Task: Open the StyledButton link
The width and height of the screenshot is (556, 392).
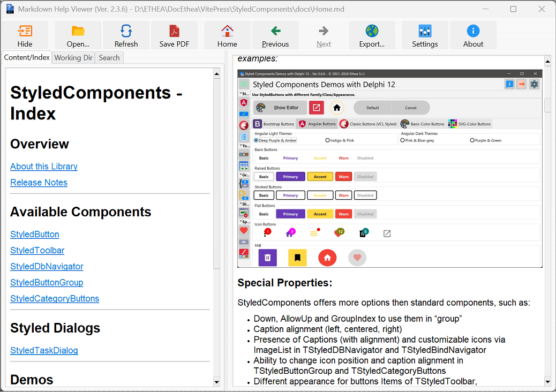Action: (x=35, y=234)
